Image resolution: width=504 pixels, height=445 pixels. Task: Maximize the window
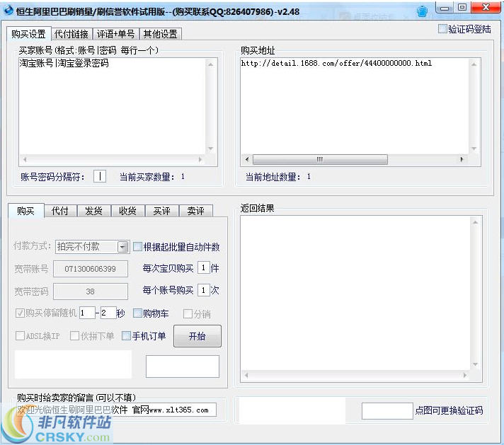(462, 7)
